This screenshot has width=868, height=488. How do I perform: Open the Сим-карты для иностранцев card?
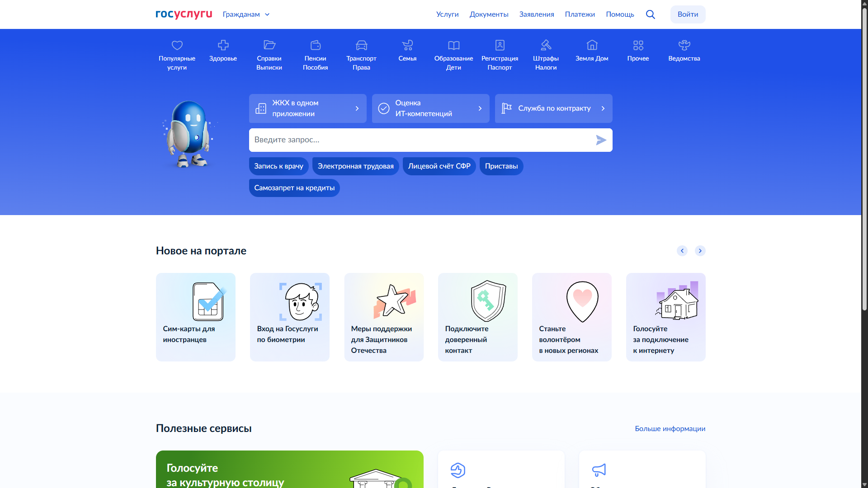click(195, 317)
